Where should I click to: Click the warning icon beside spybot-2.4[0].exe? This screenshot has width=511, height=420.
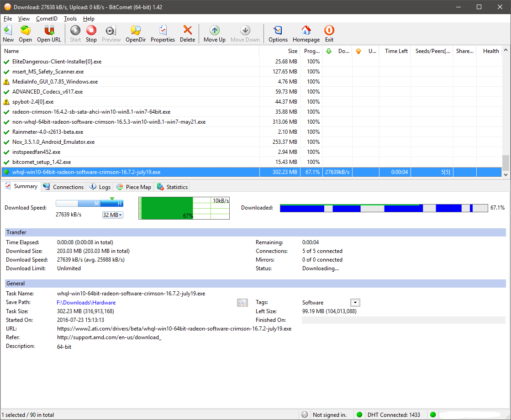pyautogui.click(x=6, y=102)
